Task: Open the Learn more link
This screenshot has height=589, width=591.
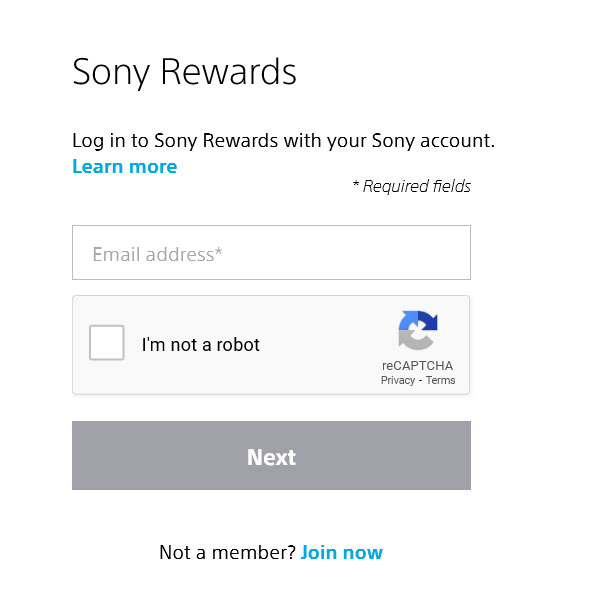Action: tap(124, 166)
